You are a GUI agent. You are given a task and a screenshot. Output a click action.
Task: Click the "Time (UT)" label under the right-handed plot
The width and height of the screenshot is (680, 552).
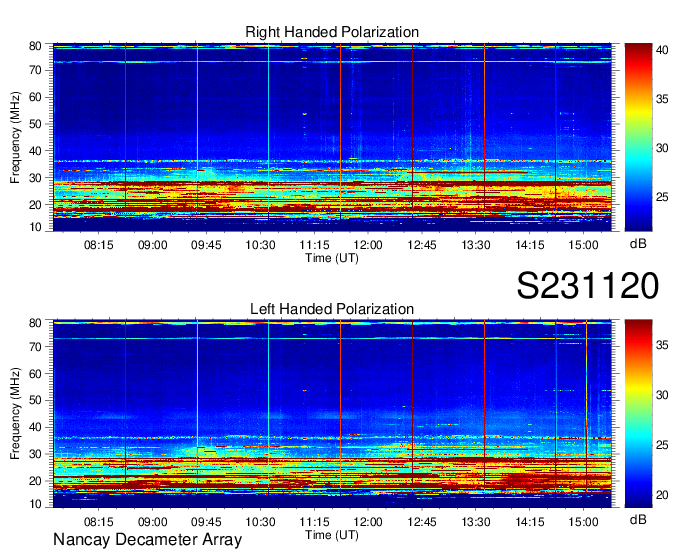coord(332,258)
